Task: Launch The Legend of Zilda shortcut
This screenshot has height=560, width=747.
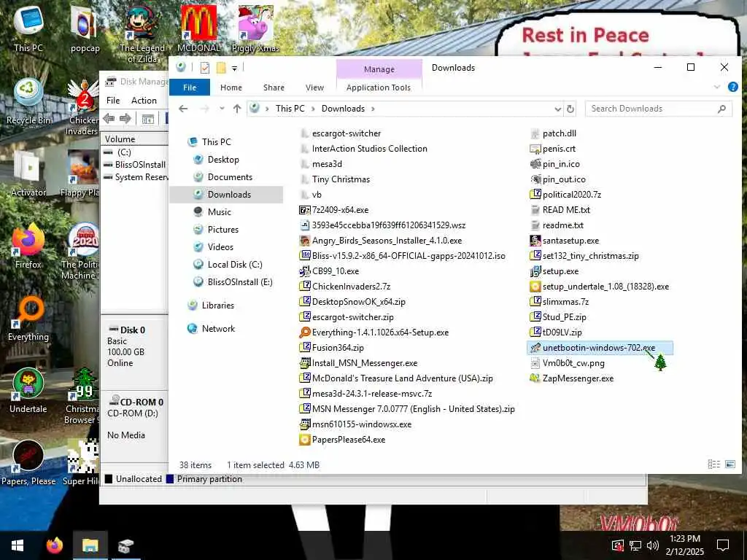Action: coord(142,34)
